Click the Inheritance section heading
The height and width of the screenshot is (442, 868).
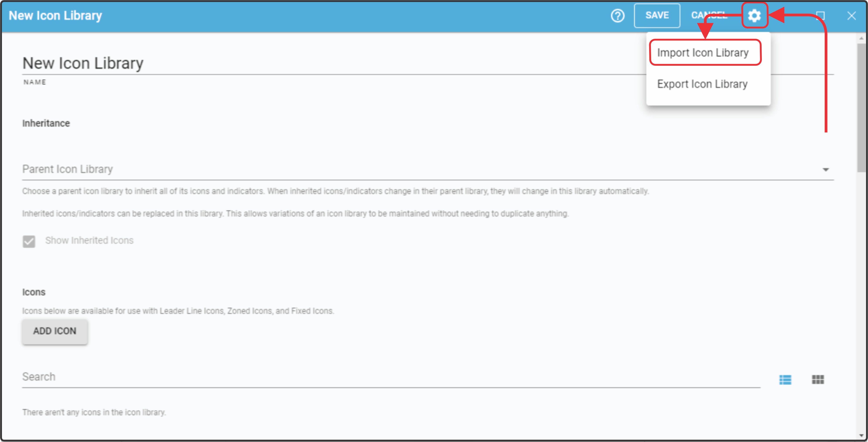46,123
